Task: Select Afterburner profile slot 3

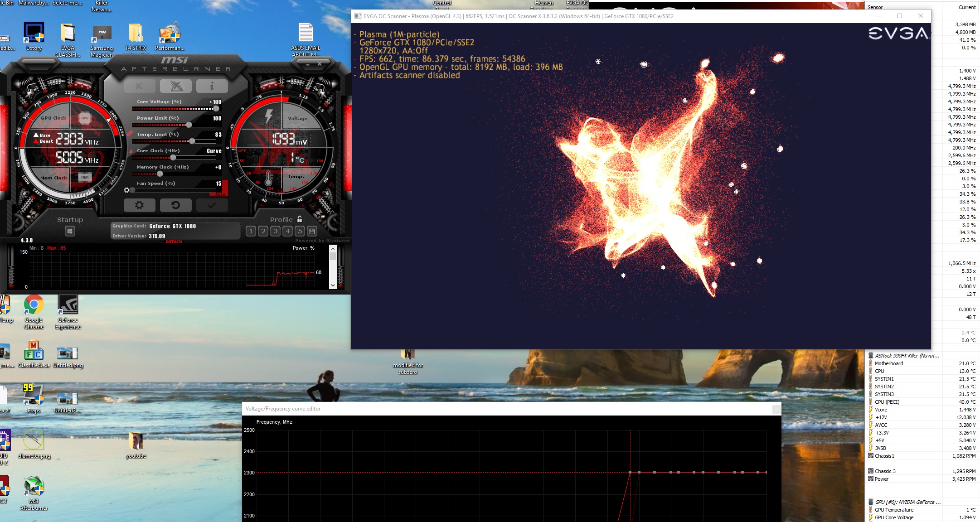Action: [275, 231]
